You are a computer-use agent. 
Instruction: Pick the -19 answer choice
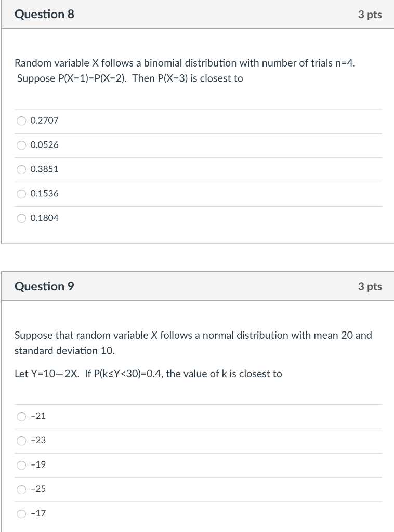pos(21,465)
